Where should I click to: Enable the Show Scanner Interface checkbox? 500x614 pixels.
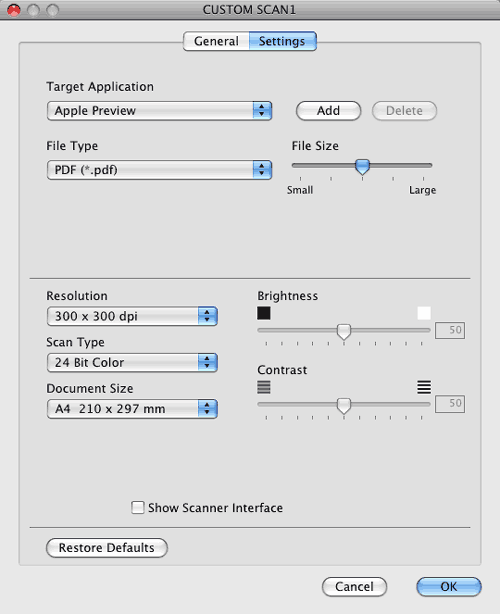pyautogui.click(x=137, y=507)
